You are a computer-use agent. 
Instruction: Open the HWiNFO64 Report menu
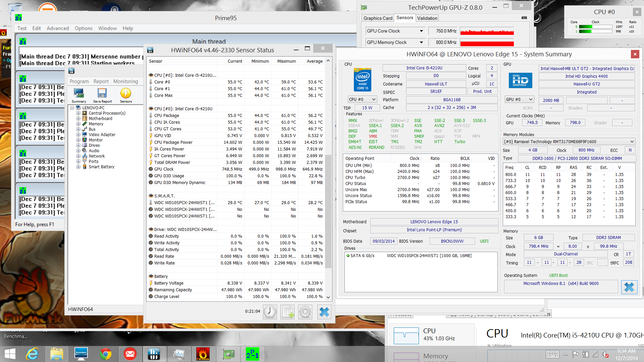(x=101, y=81)
